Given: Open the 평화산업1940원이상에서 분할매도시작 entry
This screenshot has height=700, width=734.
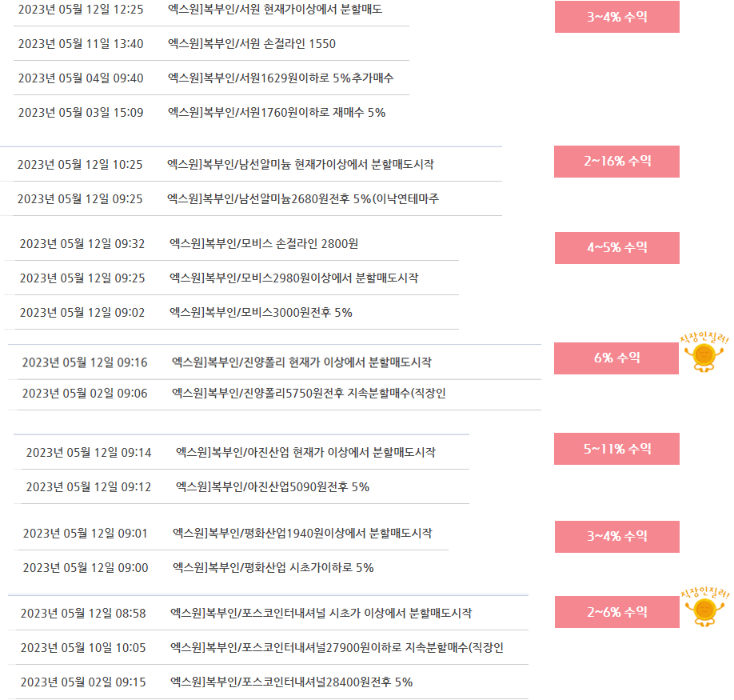Looking at the screenshot, I should (302, 533).
